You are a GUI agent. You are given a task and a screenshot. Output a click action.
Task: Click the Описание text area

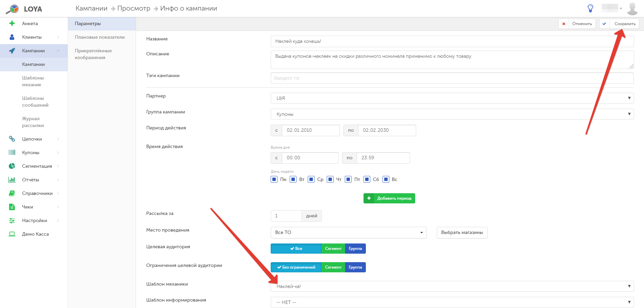click(x=452, y=60)
